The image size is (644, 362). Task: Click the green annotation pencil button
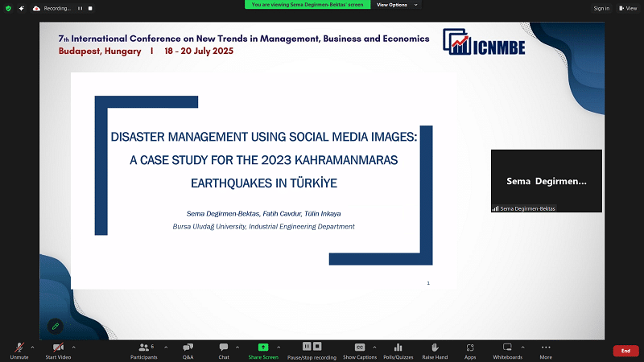[55, 326]
